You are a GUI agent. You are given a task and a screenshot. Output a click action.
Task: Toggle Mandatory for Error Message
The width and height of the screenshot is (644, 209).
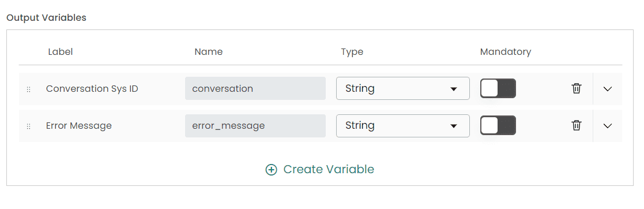pos(498,125)
